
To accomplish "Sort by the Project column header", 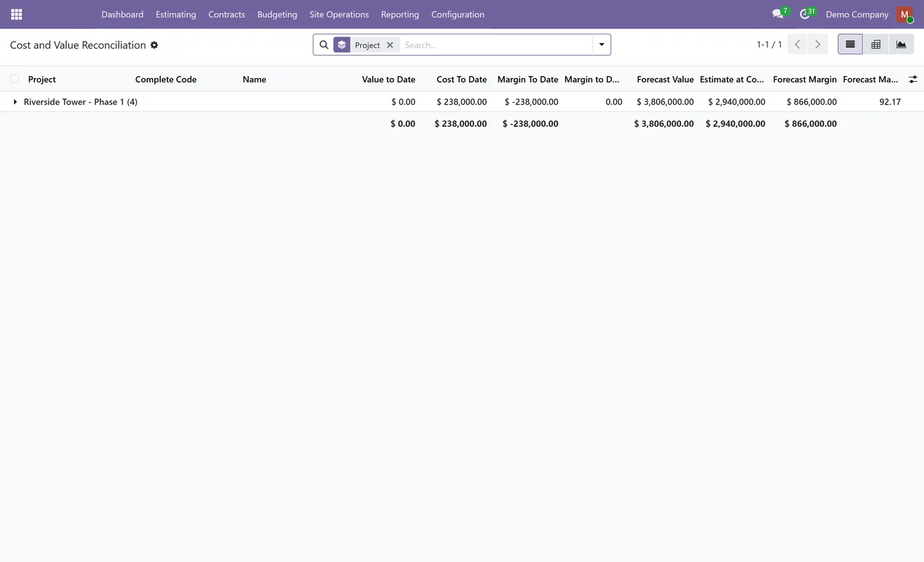I will click(x=42, y=79).
